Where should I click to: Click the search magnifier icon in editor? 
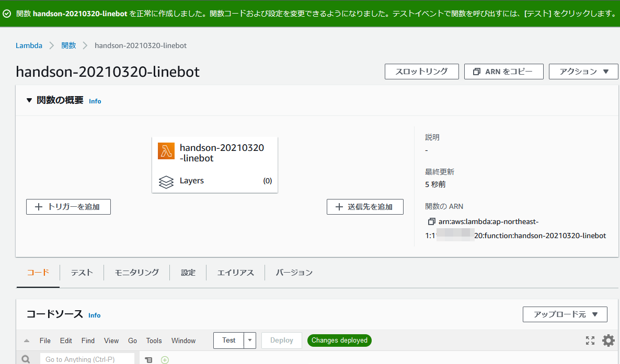(26, 359)
